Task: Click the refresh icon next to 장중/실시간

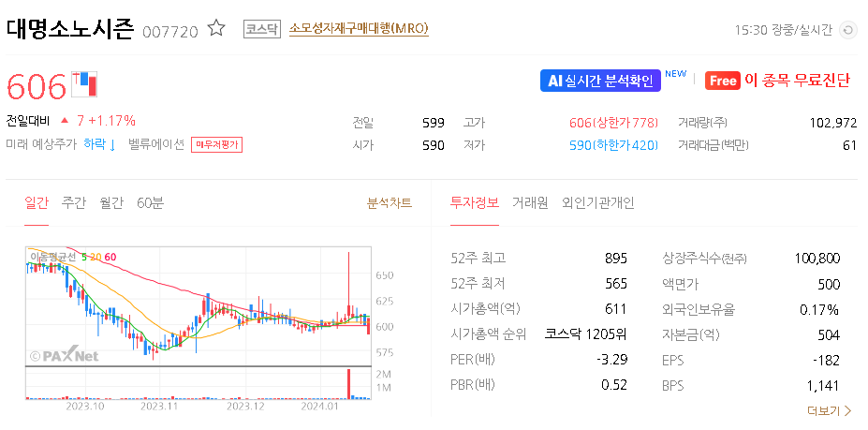Action: (x=847, y=30)
